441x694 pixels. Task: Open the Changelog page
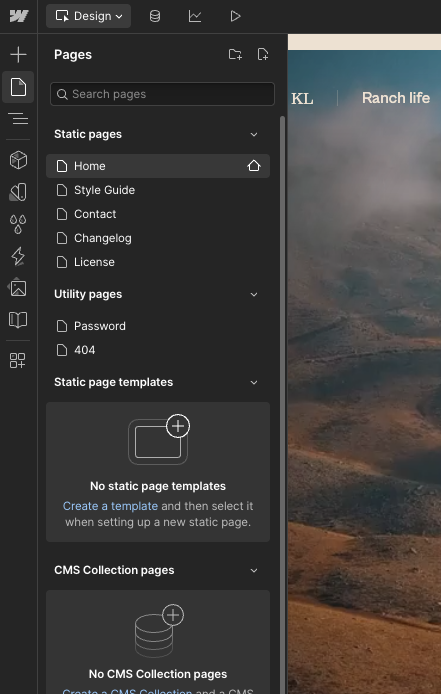pyautogui.click(x=158, y=238)
